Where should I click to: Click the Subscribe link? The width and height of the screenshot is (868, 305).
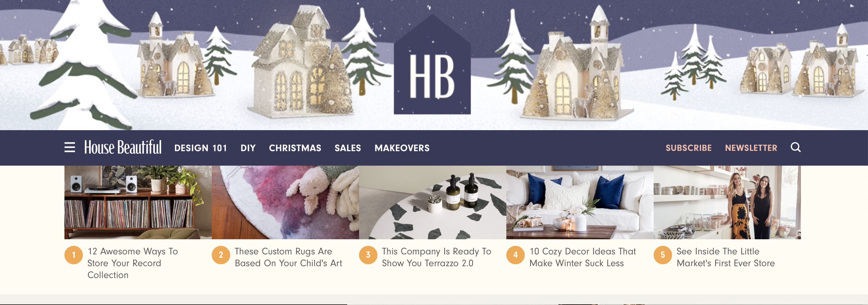click(x=688, y=148)
